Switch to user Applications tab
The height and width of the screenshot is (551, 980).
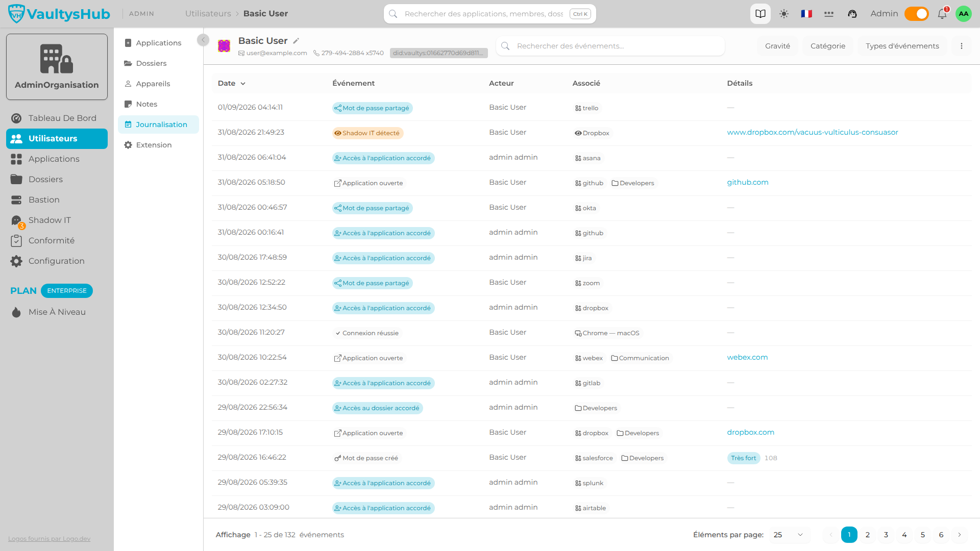pos(158,43)
